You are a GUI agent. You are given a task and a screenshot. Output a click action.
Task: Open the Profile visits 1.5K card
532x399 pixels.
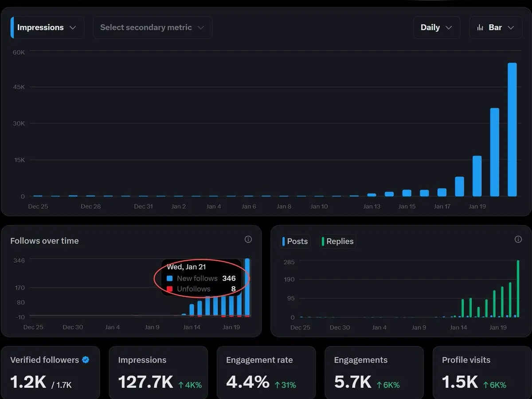point(482,372)
